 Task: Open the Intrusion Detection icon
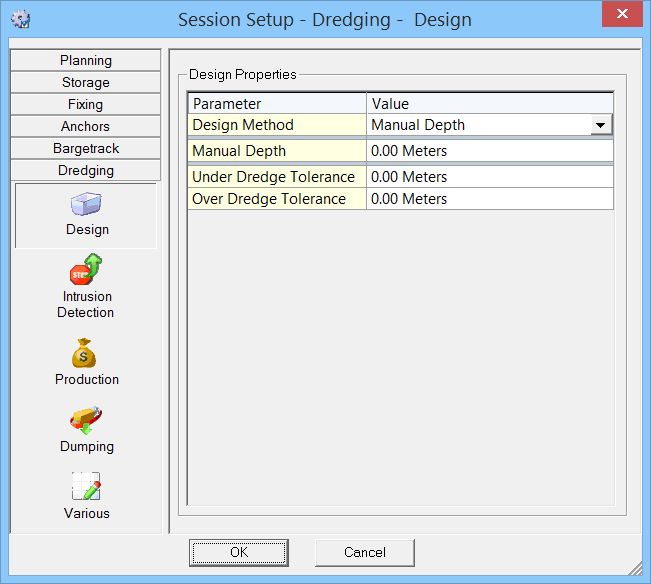(x=86, y=271)
